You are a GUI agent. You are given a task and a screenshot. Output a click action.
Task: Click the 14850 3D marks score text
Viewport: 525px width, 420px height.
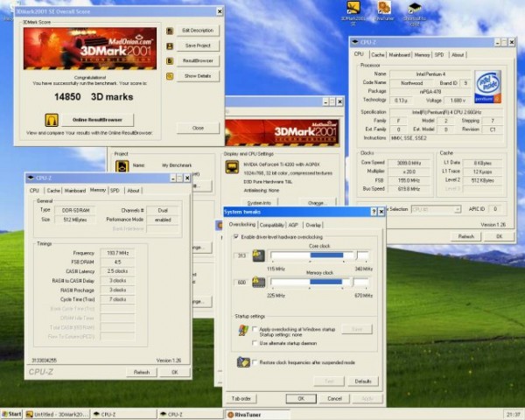94,97
